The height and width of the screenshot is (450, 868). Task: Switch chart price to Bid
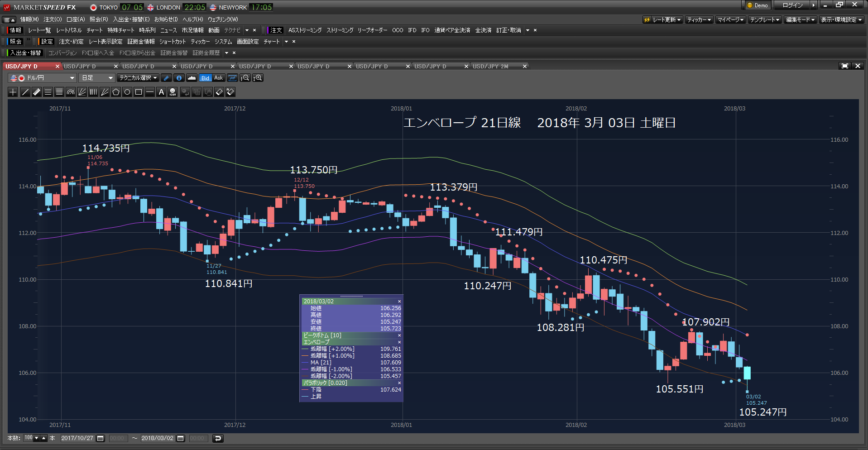(205, 78)
